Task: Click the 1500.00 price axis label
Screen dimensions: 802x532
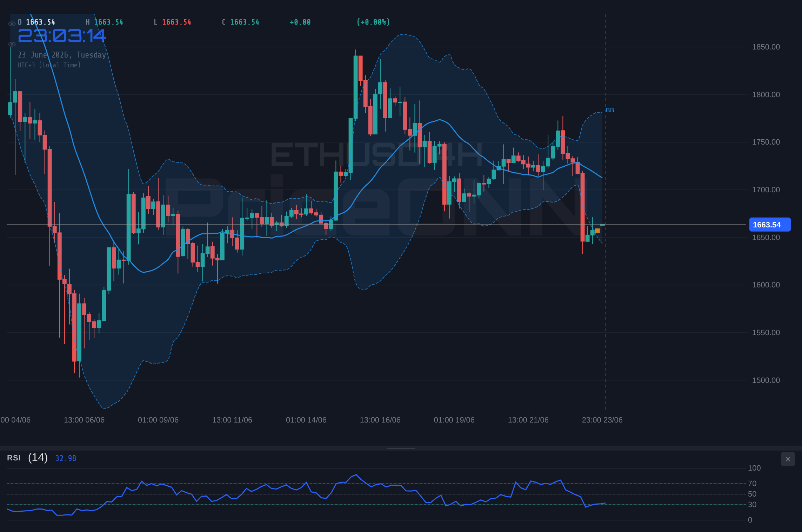Action: 766,380
